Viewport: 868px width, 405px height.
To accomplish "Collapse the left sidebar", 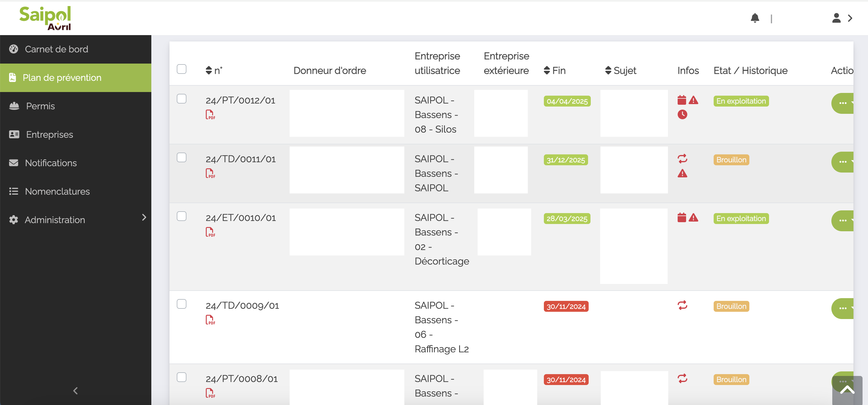I will click(75, 390).
